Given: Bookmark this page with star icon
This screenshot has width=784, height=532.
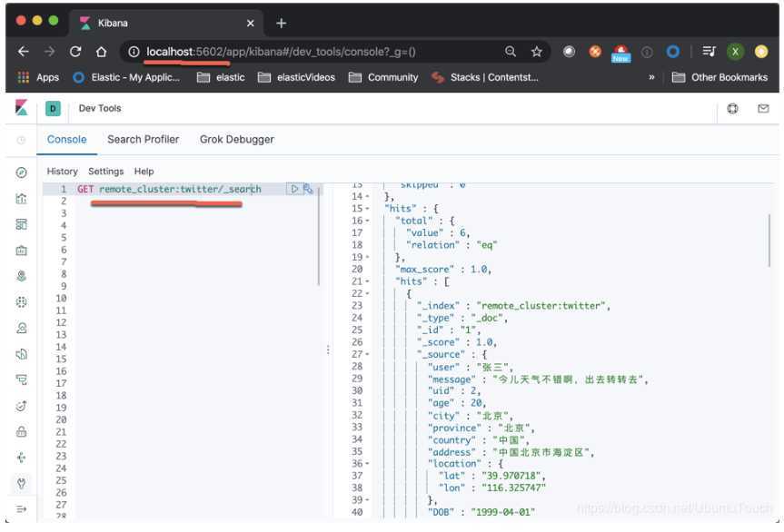Looking at the screenshot, I should 537,52.
